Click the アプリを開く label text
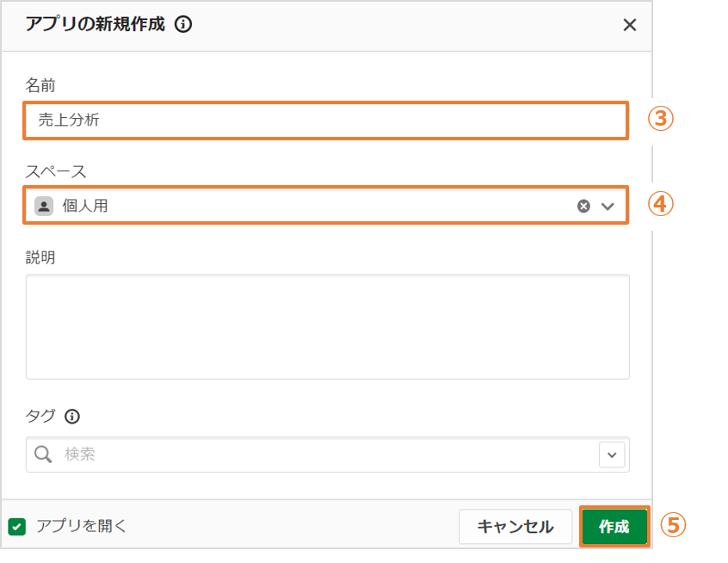Viewport: 728px width, 563px height. (x=82, y=527)
